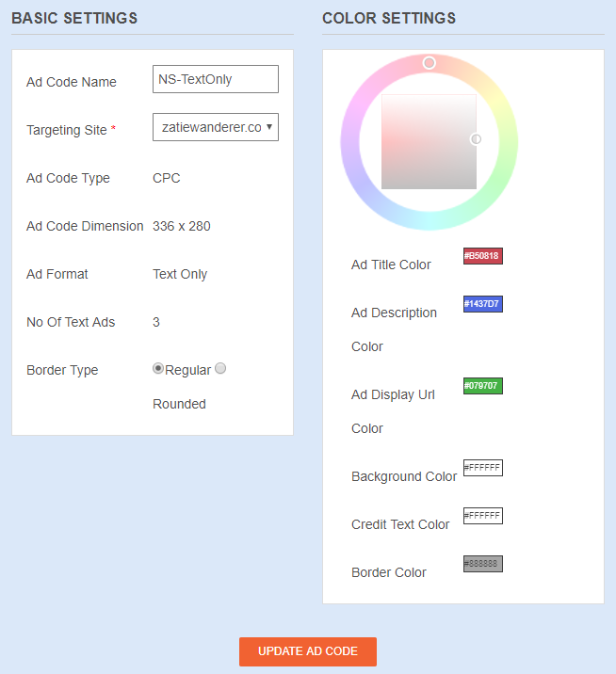The height and width of the screenshot is (674, 616).
Task: Click the 'COLOR SETTINGS' heading
Action: (x=389, y=19)
